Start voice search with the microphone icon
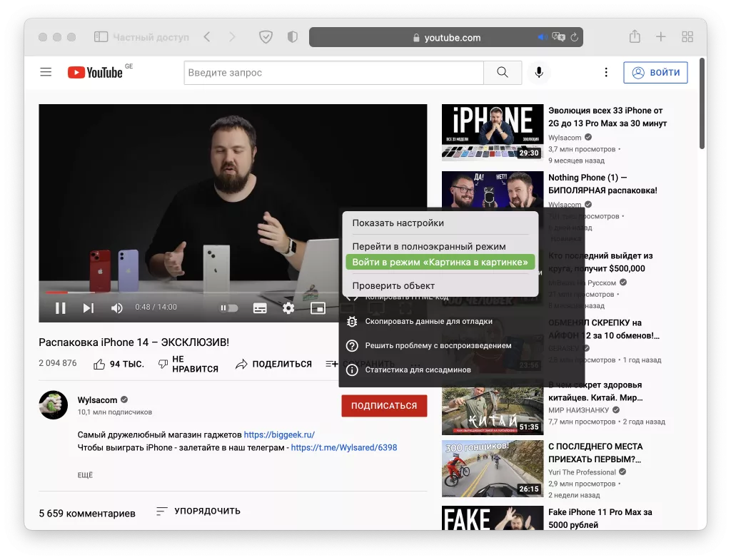The width and height of the screenshot is (731, 560). (x=539, y=72)
